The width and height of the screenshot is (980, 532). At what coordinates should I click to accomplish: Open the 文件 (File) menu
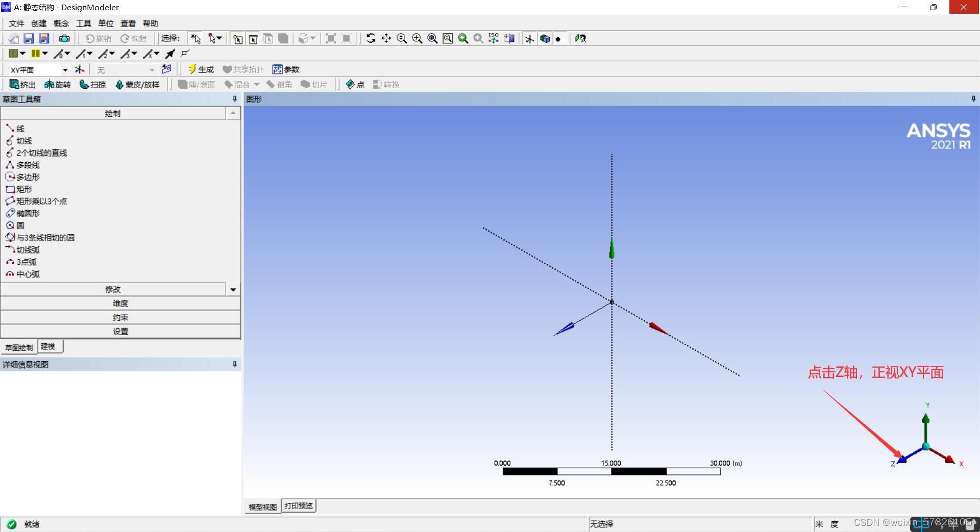coord(16,23)
